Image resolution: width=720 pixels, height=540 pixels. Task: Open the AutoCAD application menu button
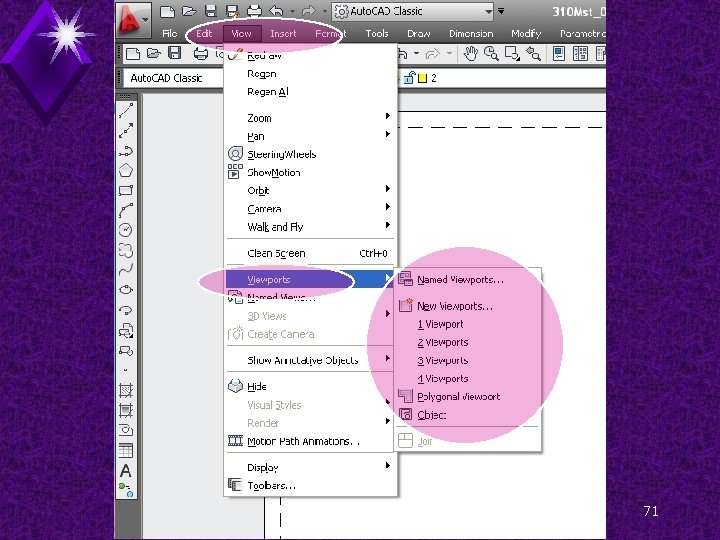(x=133, y=20)
